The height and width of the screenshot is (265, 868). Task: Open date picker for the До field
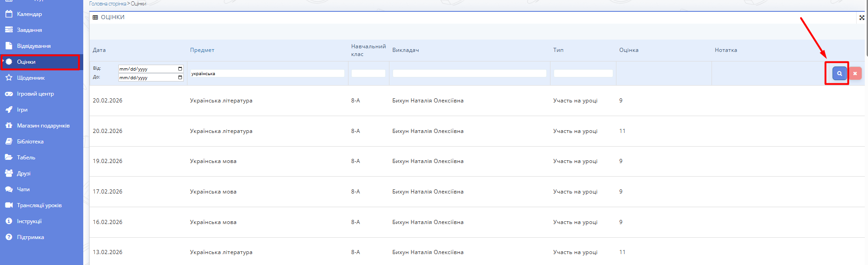[180, 77]
